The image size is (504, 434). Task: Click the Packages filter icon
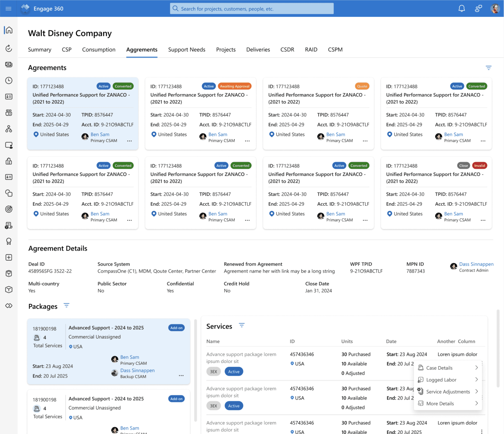pos(66,305)
